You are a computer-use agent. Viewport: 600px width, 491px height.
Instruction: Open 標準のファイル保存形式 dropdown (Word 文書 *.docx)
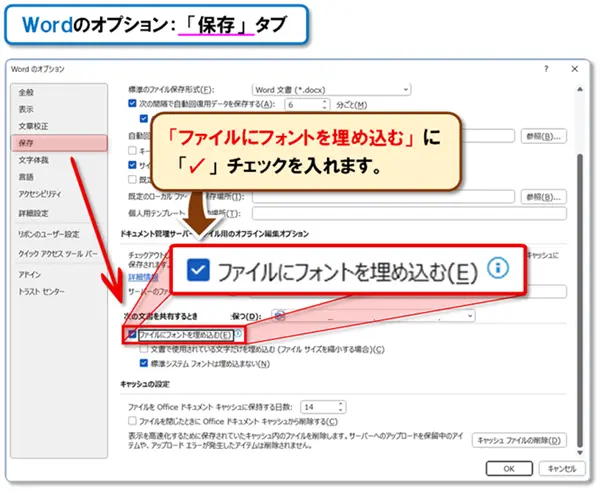point(331,90)
